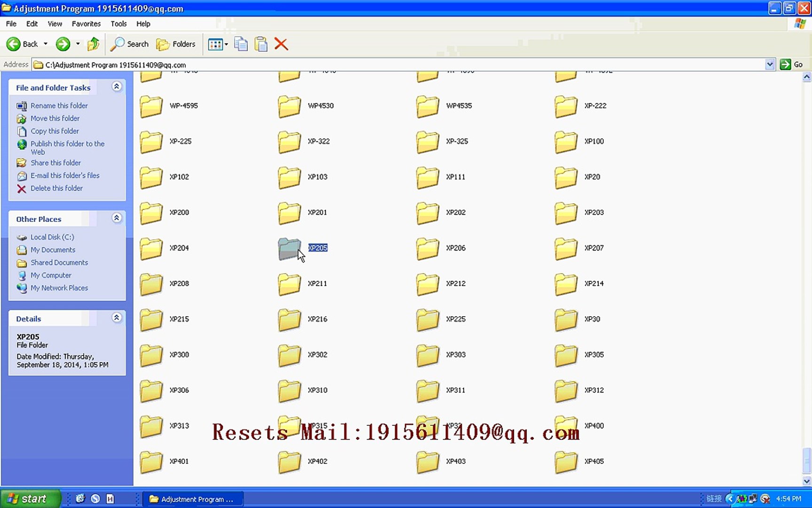
Task: Open the Help menu
Action: click(143, 24)
